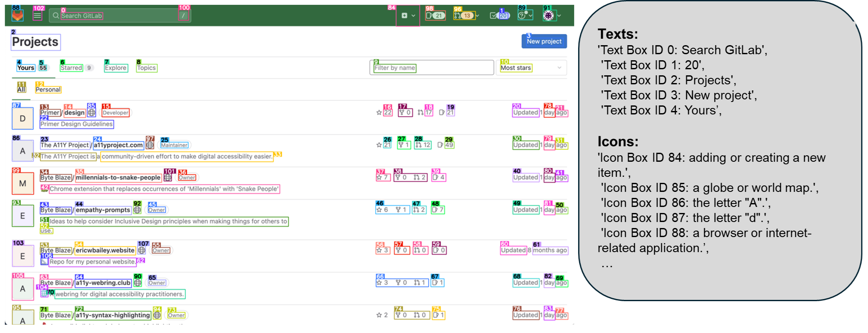Image resolution: width=868 pixels, height=333 pixels.
Task: Click the New project button
Action: [544, 41]
